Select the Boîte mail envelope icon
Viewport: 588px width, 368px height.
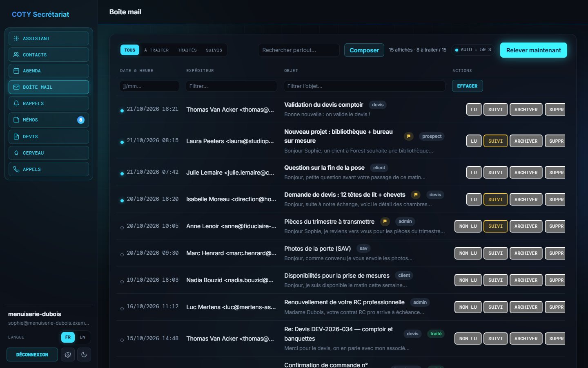pyautogui.click(x=16, y=87)
